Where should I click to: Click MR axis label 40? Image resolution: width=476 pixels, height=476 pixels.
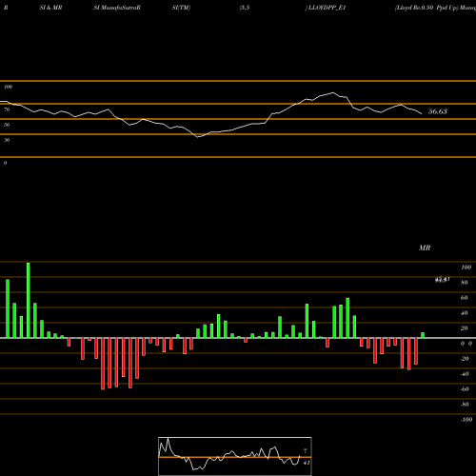tap(465, 313)
